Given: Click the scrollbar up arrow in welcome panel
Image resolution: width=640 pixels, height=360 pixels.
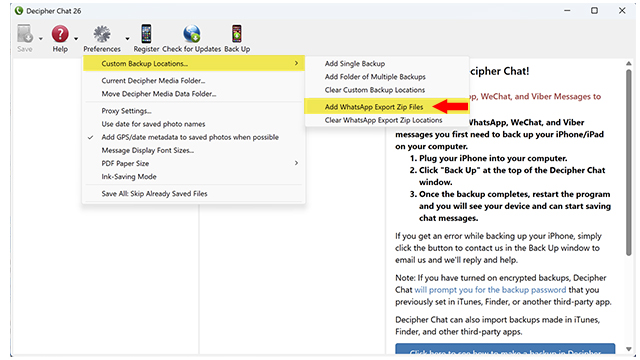Looking at the screenshot, I should (x=629, y=63).
